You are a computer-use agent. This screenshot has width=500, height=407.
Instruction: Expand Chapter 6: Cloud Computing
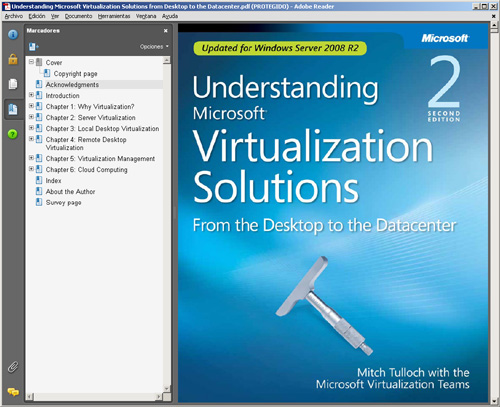tap(31, 169)
